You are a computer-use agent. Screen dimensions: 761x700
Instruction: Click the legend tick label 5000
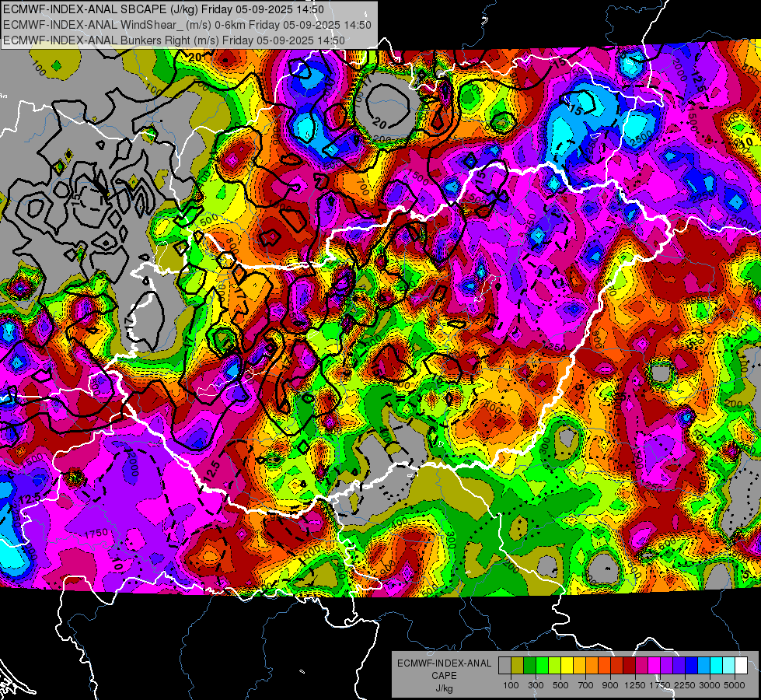click(735, 685)
